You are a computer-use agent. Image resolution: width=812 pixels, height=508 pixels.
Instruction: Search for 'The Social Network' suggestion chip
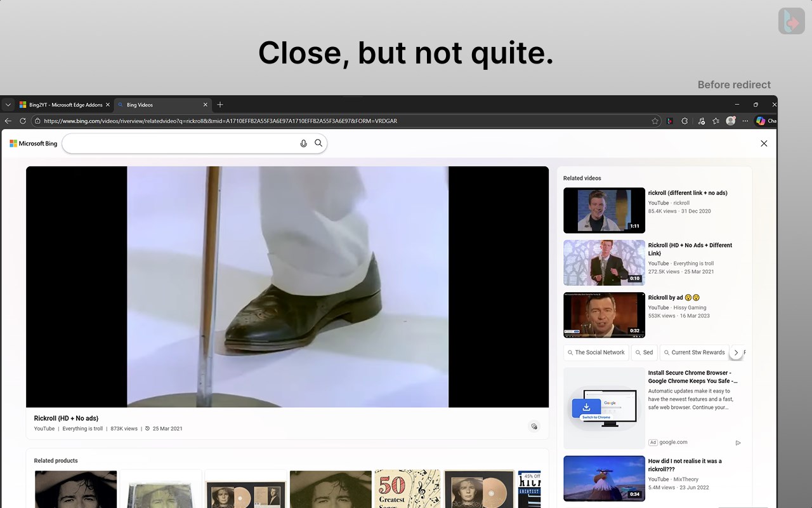[x=596, y=352]
